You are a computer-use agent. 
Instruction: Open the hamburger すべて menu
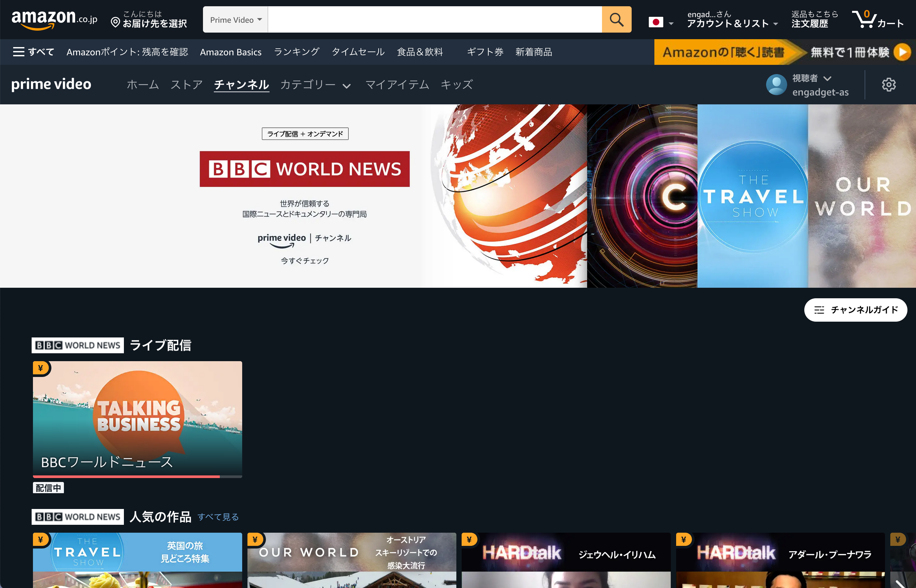[34, 52]
